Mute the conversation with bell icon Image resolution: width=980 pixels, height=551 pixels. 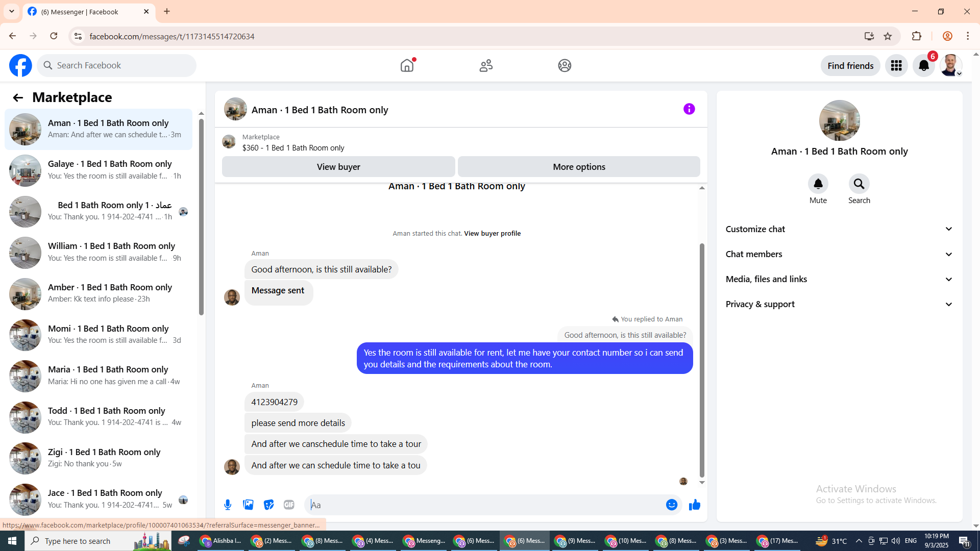coord(818,184)
